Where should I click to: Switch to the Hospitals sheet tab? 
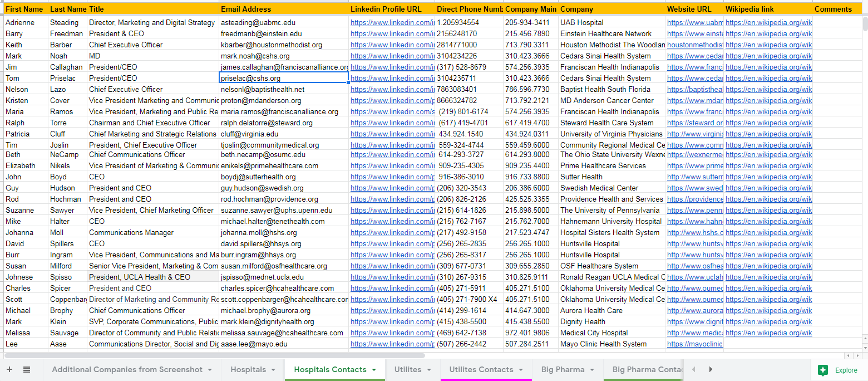pyautogui.click(x=248, y=369)
